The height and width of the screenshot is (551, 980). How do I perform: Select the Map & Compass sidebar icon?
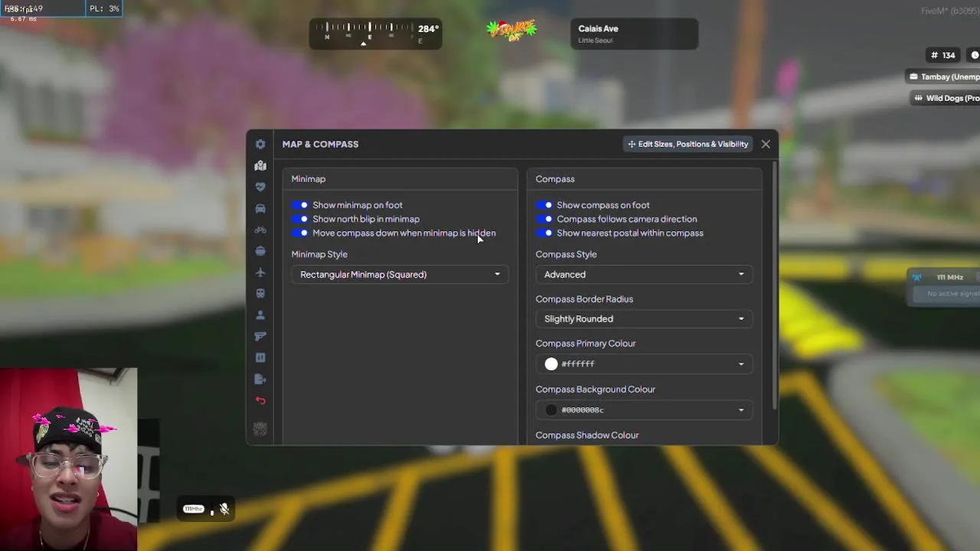click(x=260, y=165)
